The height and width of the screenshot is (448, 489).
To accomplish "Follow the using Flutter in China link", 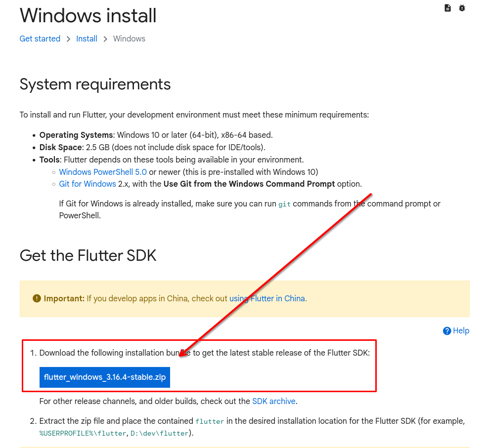I will (x=267, y=298).
